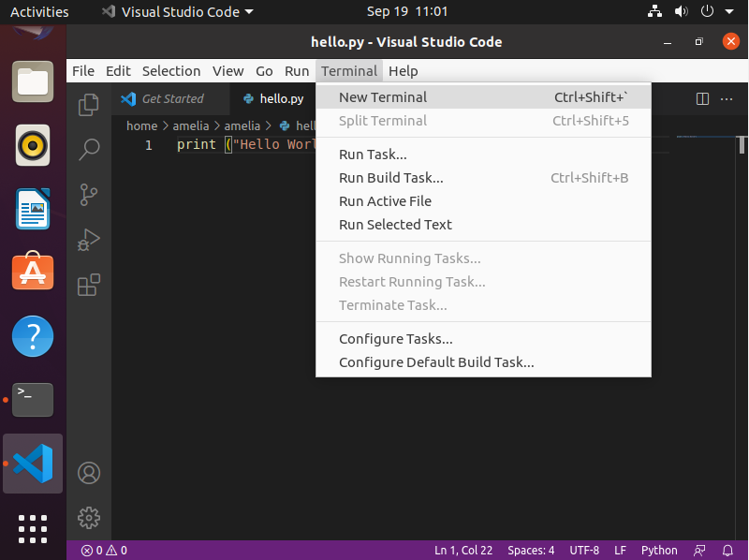Click the editor vertical scrollbar thumb
The width and height of the screenshot is (749, 560).
point(742,145)
